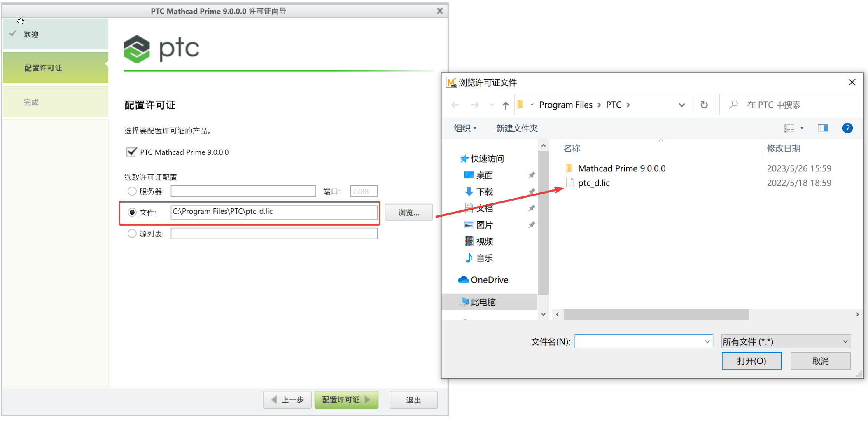Toggle the preview pane icon

pos(823,128)
